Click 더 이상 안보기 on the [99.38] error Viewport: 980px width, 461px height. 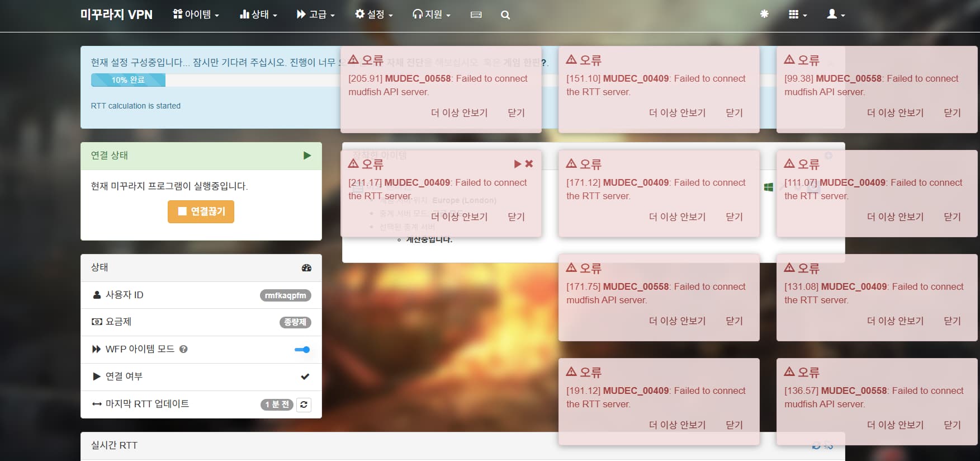coord(895,113)
